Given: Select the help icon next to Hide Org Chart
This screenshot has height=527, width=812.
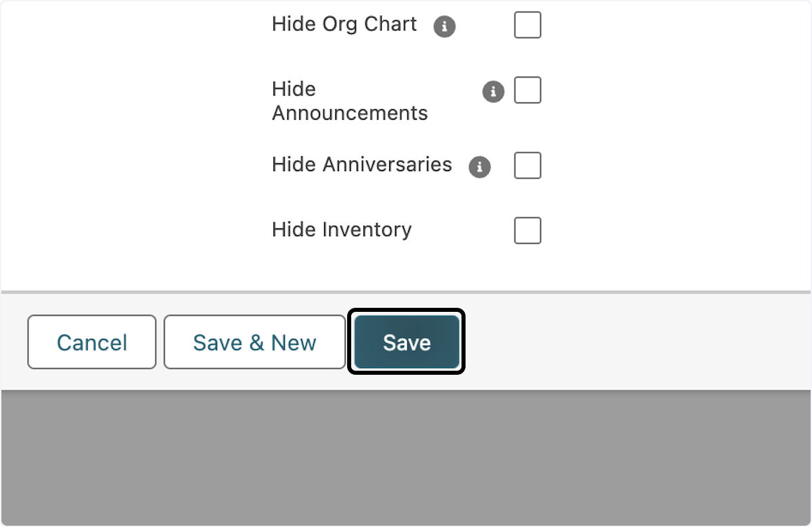Looking at the screenshot, I should tap(445, 26).
